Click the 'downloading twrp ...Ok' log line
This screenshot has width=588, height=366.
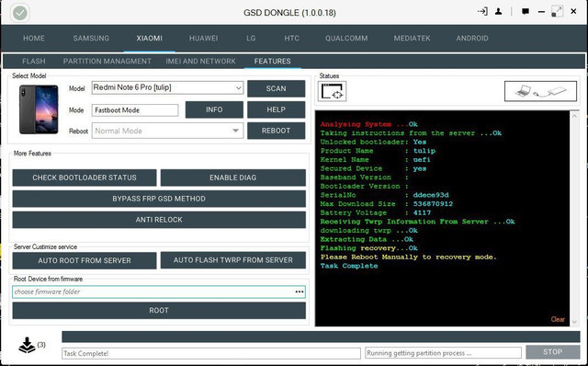click(368, 231)
